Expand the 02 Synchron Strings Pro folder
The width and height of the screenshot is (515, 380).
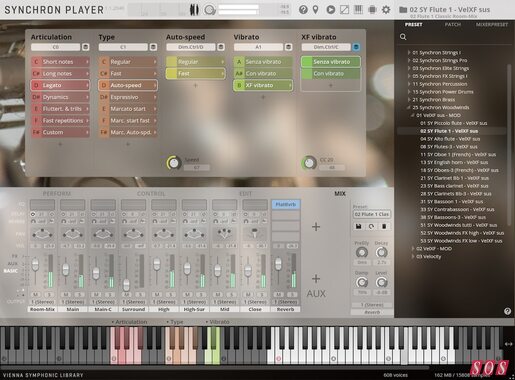coord(409,61)
